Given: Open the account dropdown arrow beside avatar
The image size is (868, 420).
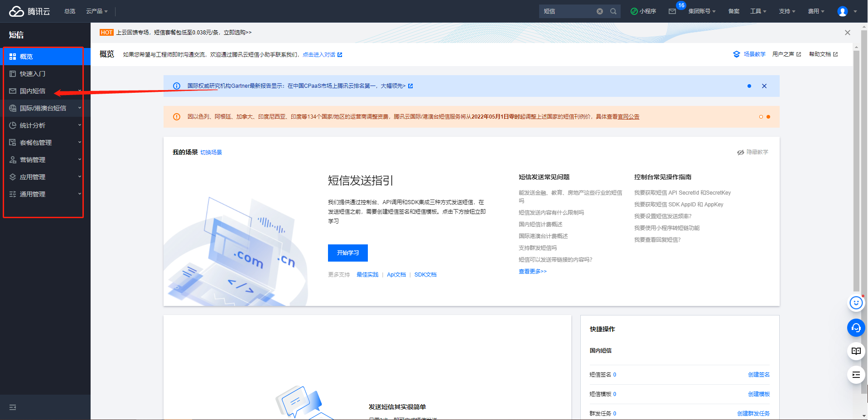Looking at the screenshot, I should click(855, 12).
